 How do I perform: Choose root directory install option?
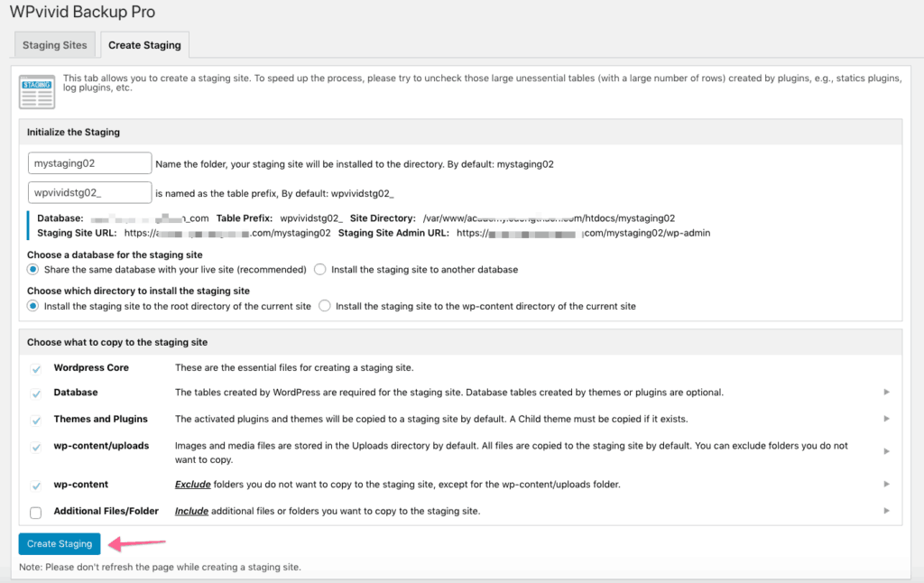point(33,306)
